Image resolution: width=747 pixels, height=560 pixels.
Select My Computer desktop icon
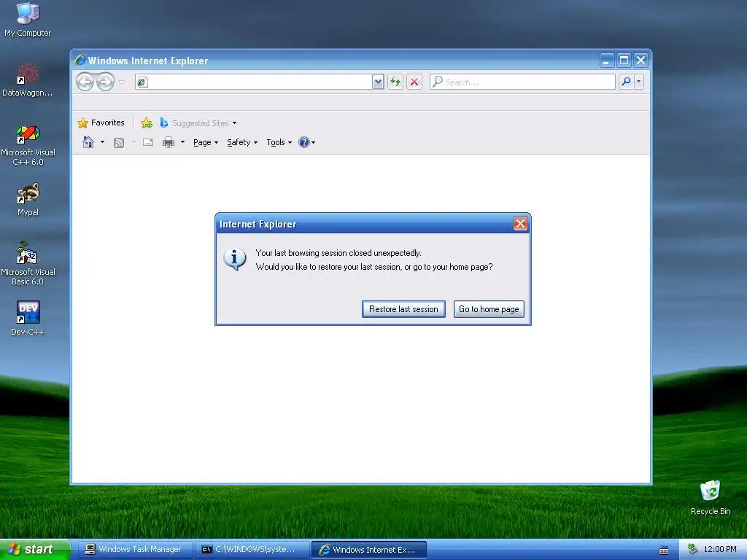point(28,20)
